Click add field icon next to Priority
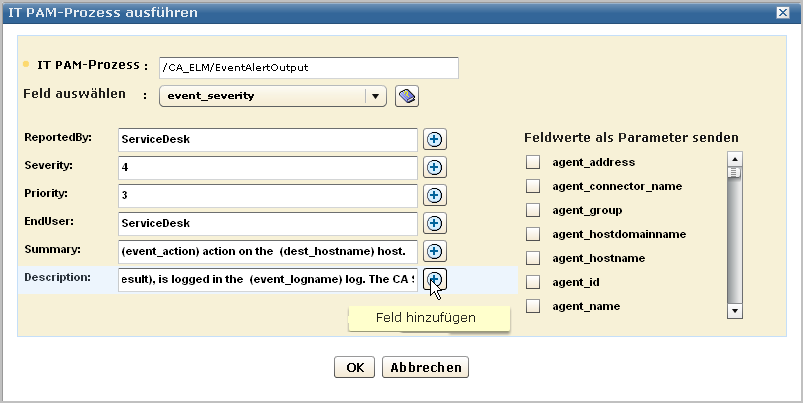Viewport: 803px width, 403px height. [434, 196]
